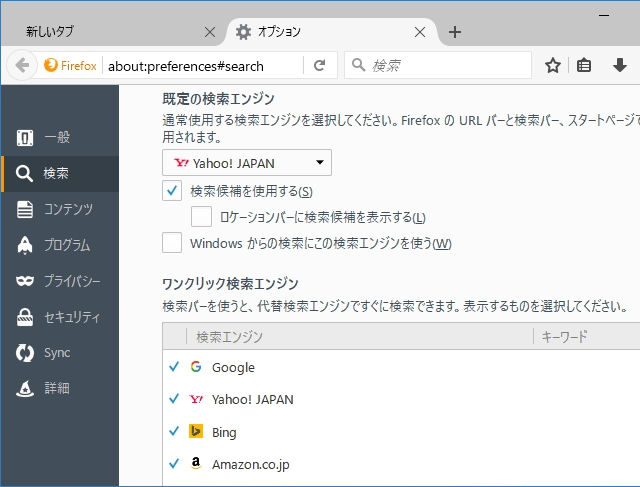
Task: Open the Sync settings panel
Action: click(60, 353)
